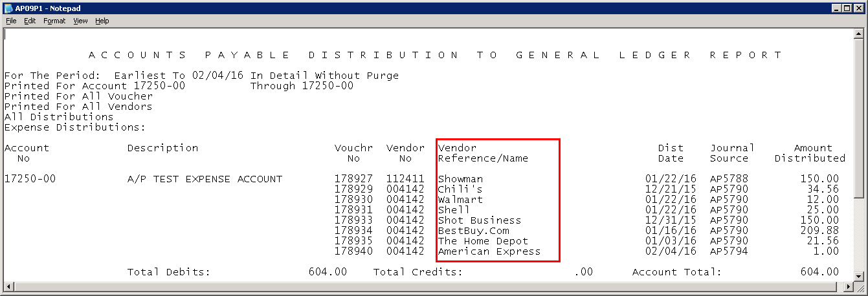The image size is (868, 296).
Task: Click vendor name The Home Depot
Action: (483, 241)
